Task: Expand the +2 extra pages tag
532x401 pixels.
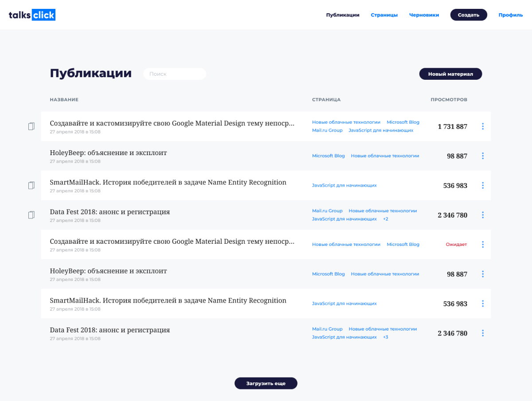Action: tap(386, 219)
